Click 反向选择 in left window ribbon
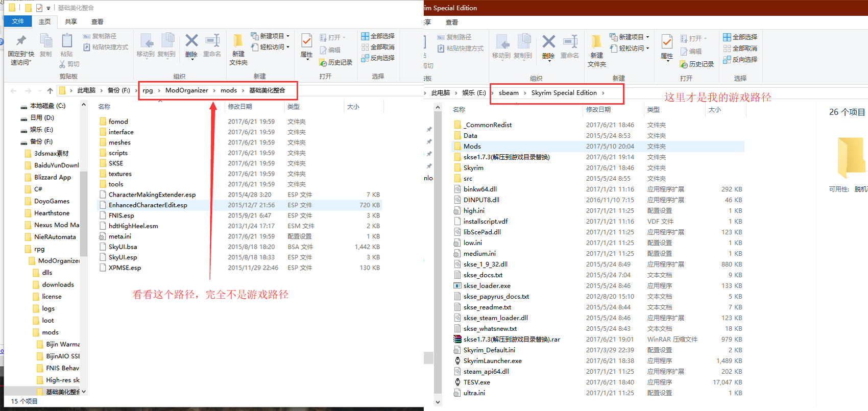Image resolution: width=868 pixels, height=411 pixels. coord(378,58)
